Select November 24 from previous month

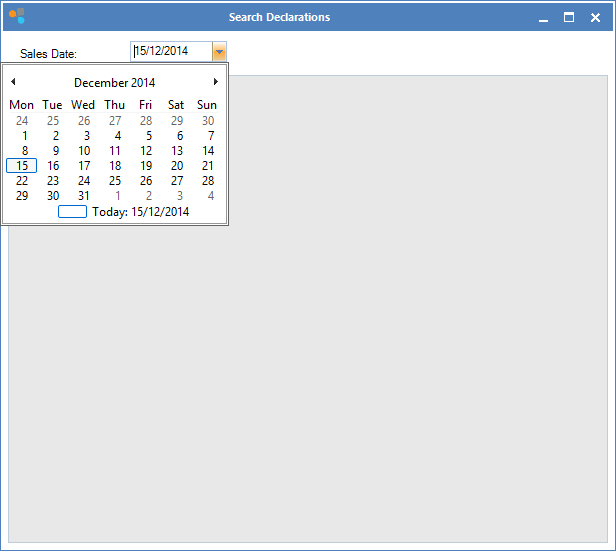pyautogui.click(x=22, y=121)
